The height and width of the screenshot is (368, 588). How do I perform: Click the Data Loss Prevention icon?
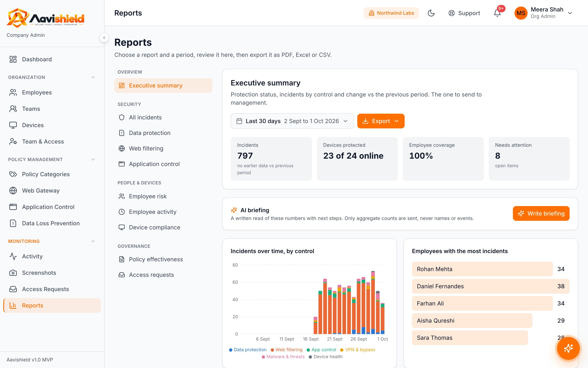[x=13, y=223]
